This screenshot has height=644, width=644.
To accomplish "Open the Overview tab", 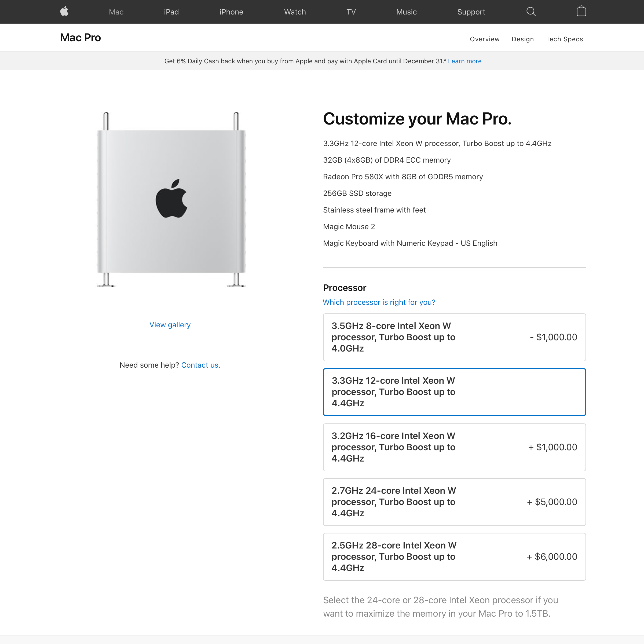I will pyautogui.click(x=485, y=39).
